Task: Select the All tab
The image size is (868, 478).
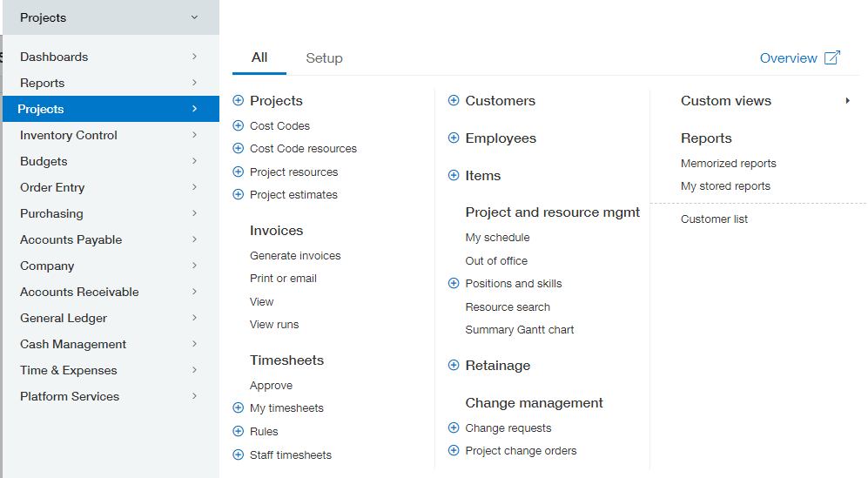Action: (259, 58)
